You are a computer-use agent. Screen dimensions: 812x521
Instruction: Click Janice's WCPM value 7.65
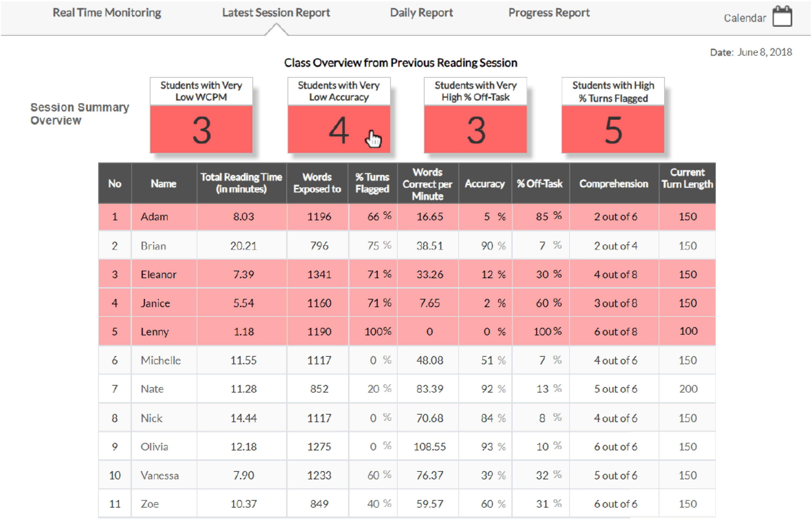point(430,303)
